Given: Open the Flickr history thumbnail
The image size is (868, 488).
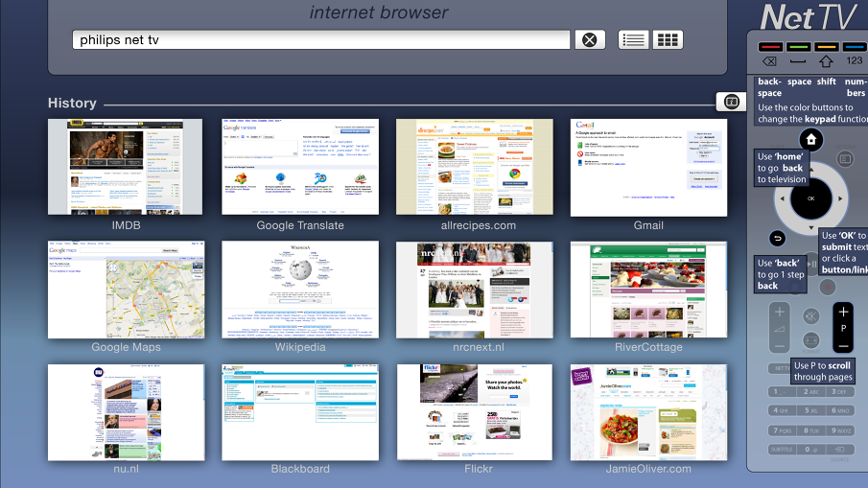Looking at the screenshot, I should [x=475, y=412].
